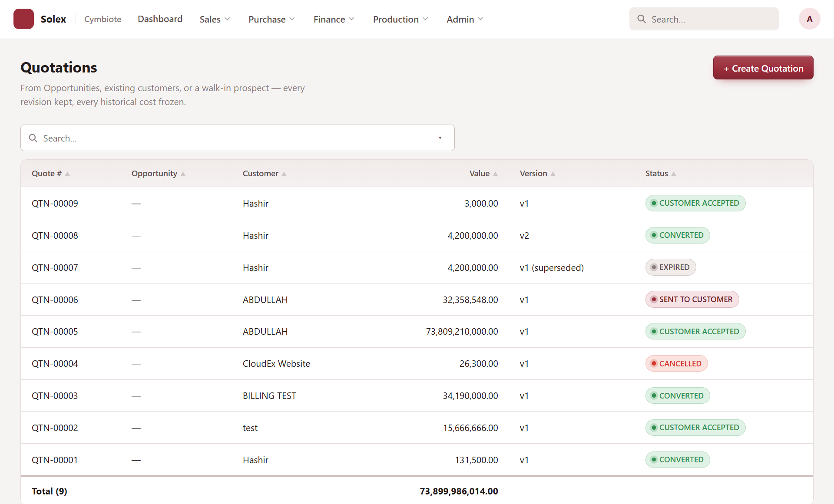Sort by Status column arrow
The image size is (834, 504).
[x=674, y=174]
